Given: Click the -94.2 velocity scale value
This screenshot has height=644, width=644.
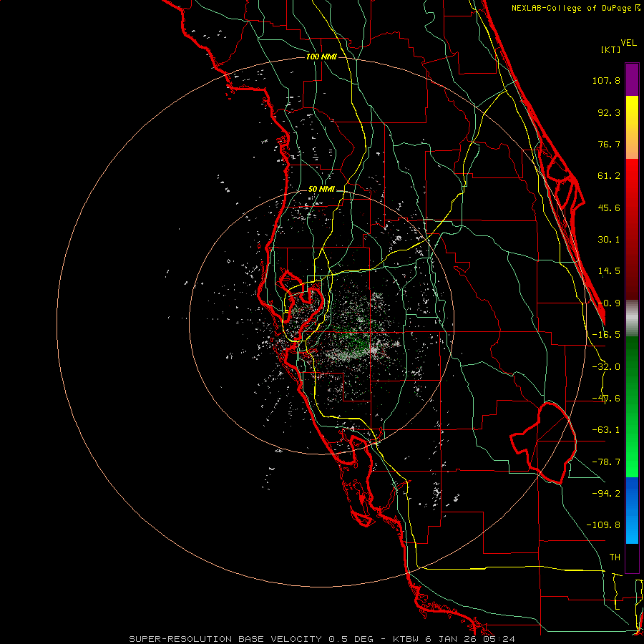Looking at the screenshot, I should (606, 494).
